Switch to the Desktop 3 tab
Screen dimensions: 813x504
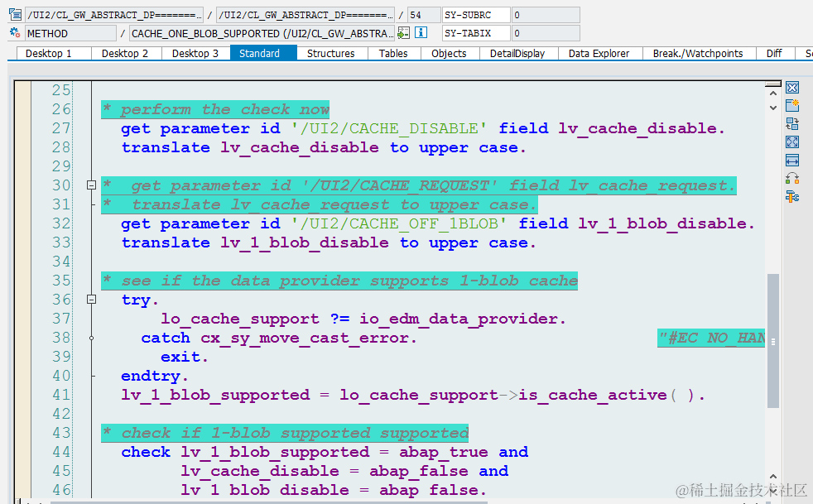click(x=196, y=54)
